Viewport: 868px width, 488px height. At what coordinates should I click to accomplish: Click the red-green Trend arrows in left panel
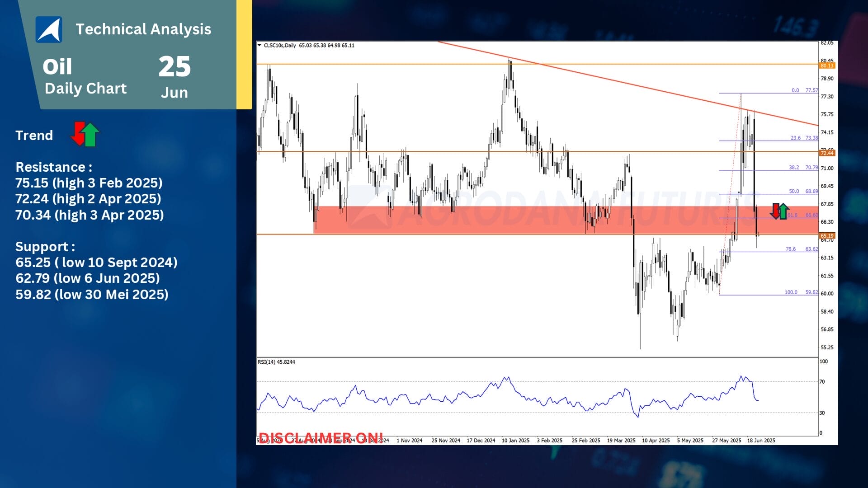tap(85, 135)
